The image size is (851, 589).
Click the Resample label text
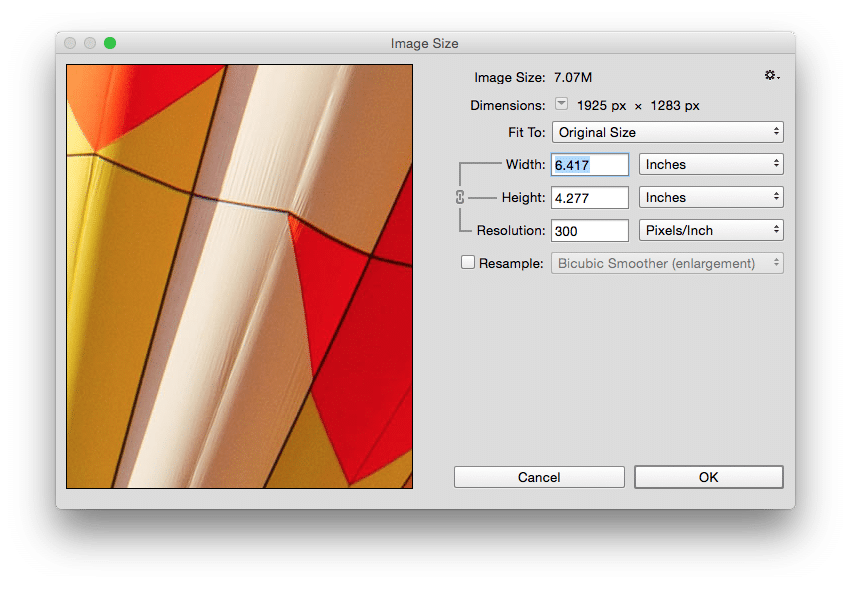pos(511,263)
